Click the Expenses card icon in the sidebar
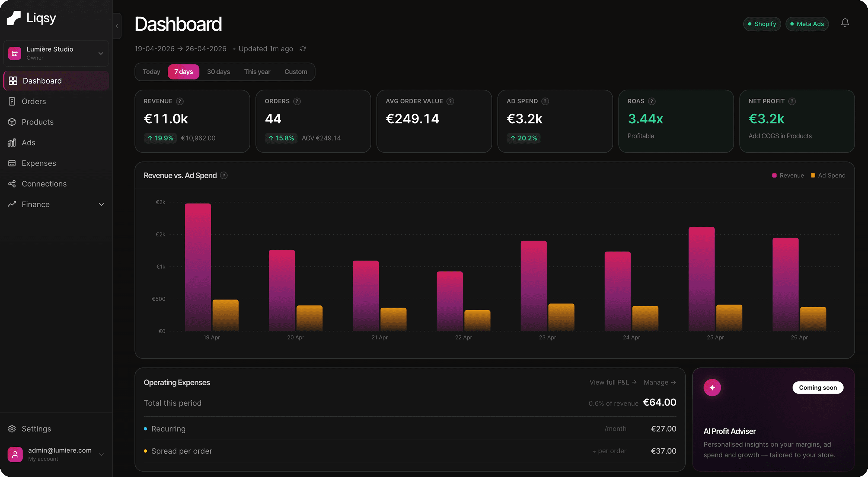This screenshot has width=868, height=477. tap(12, 163)
